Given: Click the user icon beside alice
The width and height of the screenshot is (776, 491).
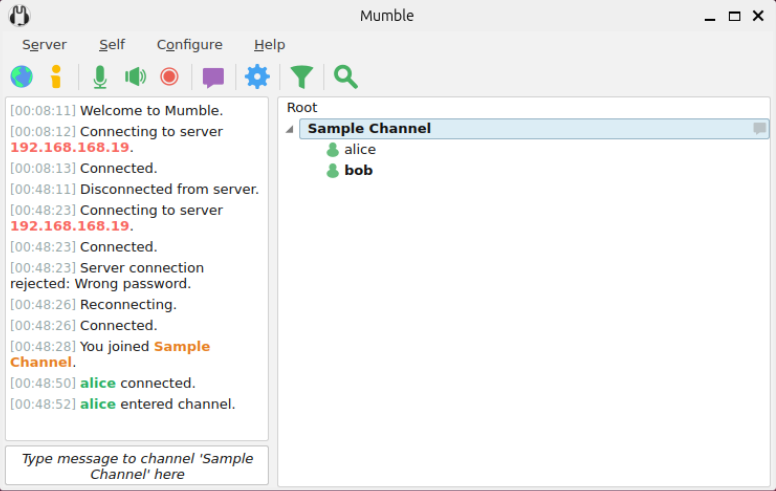Looking at the screenshot, I should (x=333, y=149).
